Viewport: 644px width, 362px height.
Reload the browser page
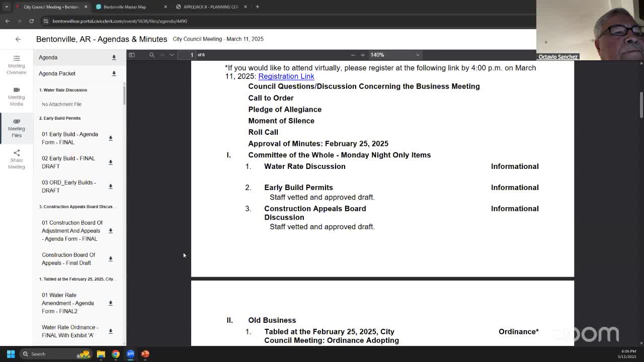[31, 21]
